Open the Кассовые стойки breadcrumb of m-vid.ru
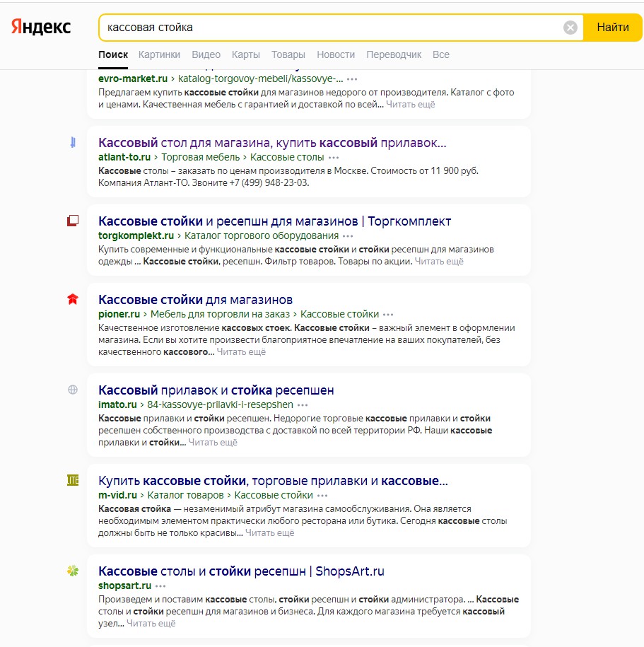The image size is (644, 647). pos(274,495)
